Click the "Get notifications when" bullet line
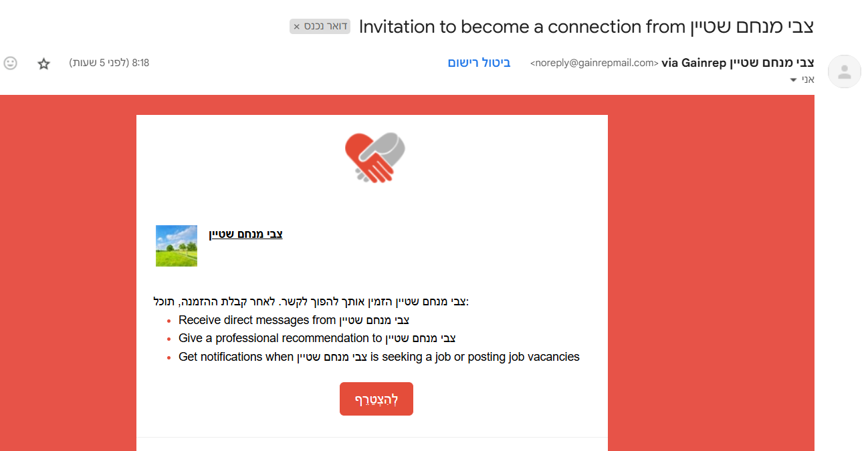This screenshot has width=868, height=451. click(x=378, y=357)
